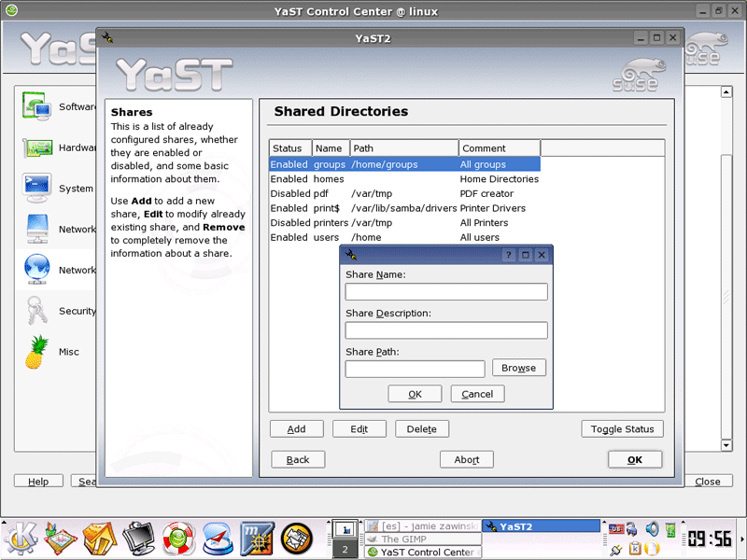The image size is (747, 560).
Task: Select System category icon in Control Center
Action: click(36, 189)
